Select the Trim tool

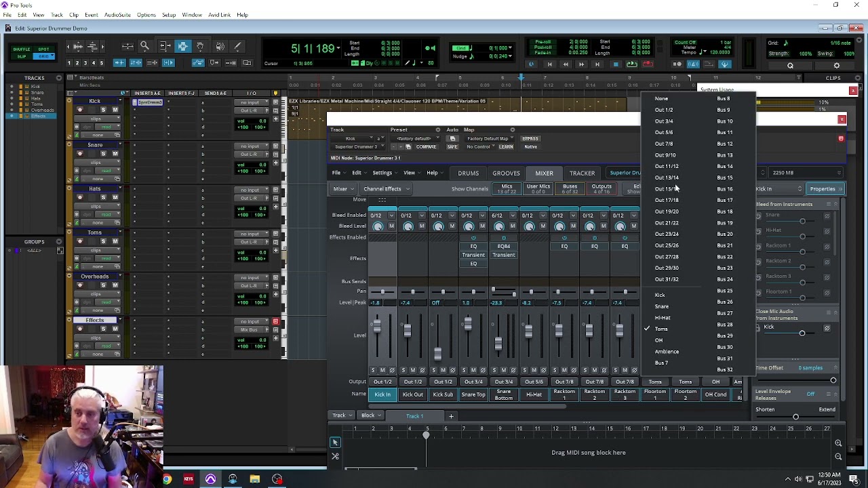(164, 46)
